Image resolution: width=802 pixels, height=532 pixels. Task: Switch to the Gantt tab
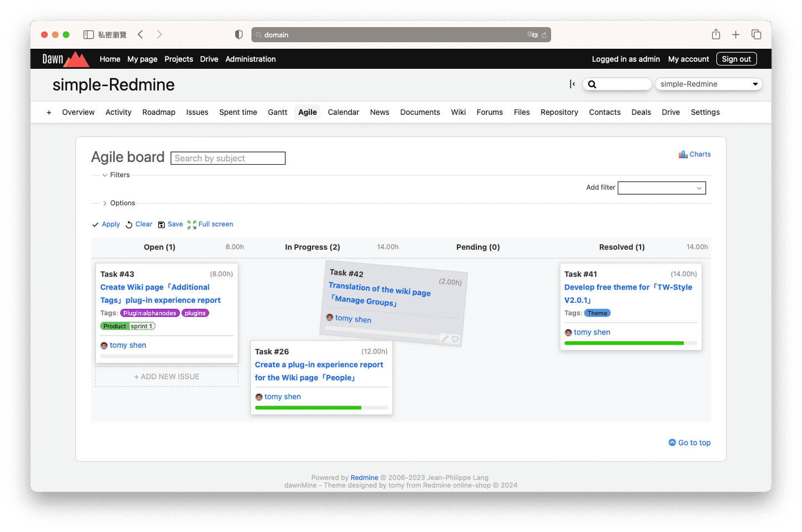coord(278,112)
